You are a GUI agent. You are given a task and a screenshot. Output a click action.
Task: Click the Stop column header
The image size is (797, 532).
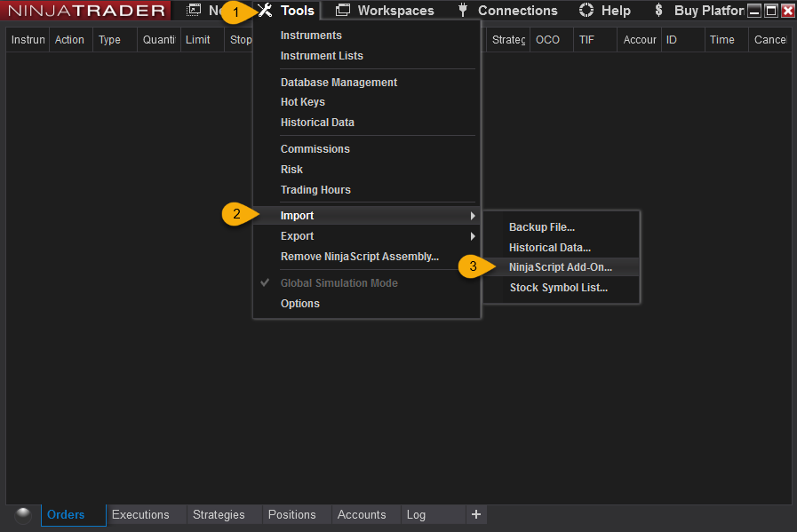click(x=240, y=40)
